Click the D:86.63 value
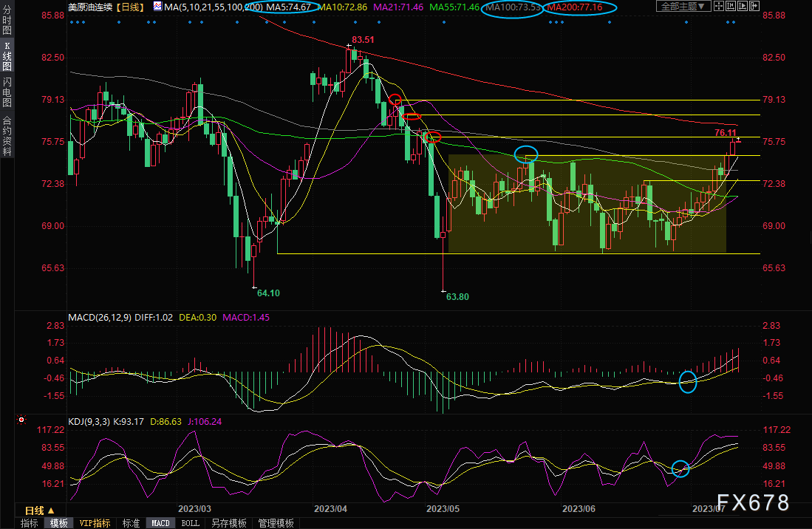This screenshot has width=812, height=529. 166,422
